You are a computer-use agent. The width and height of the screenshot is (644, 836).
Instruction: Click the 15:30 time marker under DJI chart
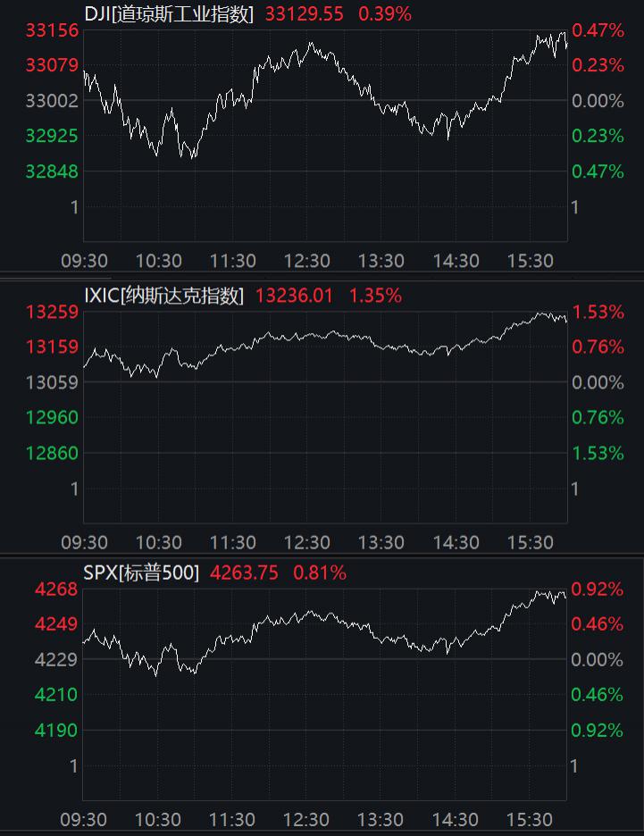(x=530, y=261)
